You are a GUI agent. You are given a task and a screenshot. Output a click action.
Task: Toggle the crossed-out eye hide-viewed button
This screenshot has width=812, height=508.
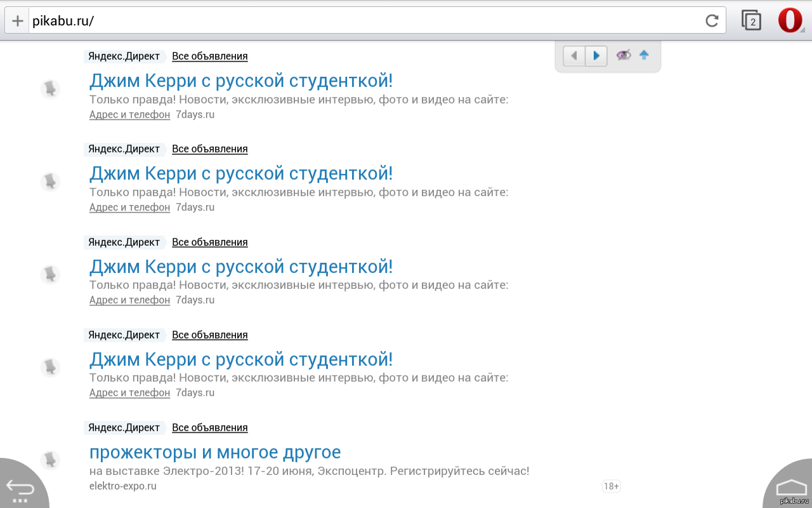click(624, 55)
